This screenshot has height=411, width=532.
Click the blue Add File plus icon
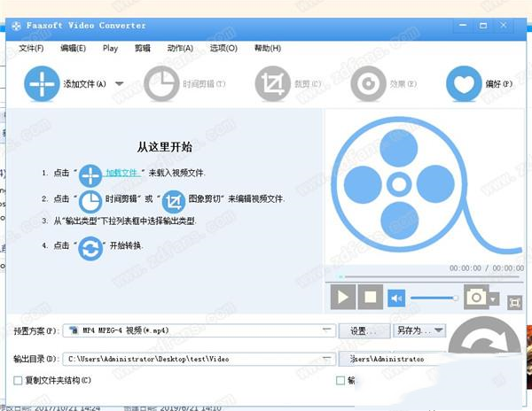coord(42,83)
